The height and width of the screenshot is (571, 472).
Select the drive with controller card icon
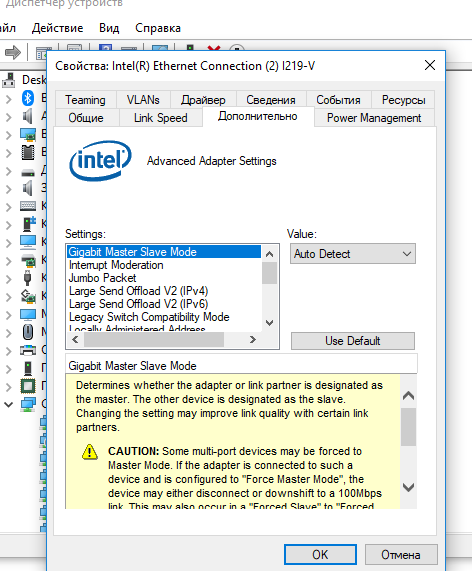tap(28, 260)
